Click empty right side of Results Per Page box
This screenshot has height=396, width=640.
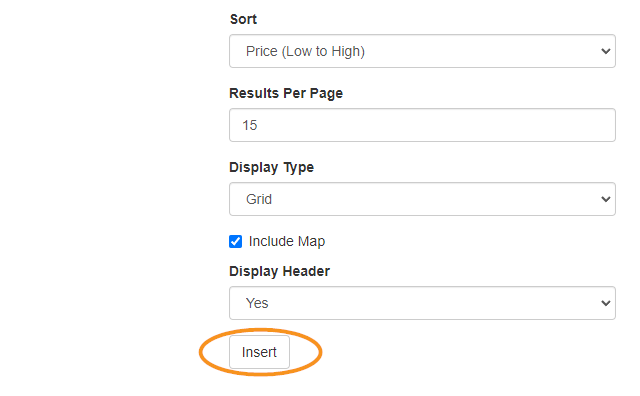[x=490, y=125]
